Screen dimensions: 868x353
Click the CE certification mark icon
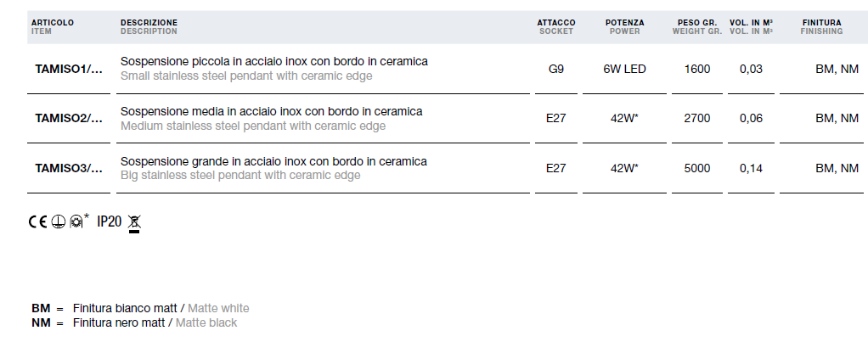37,221
